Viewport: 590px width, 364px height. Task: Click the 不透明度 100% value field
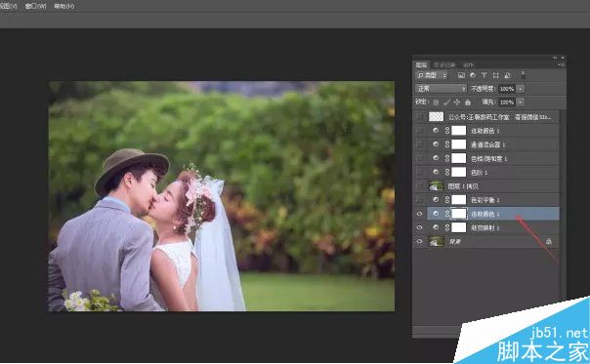pos(507,89)
